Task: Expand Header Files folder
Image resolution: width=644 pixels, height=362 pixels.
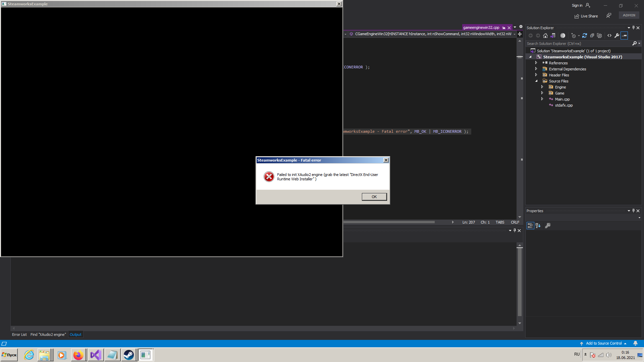Action: tap(536, 75)
